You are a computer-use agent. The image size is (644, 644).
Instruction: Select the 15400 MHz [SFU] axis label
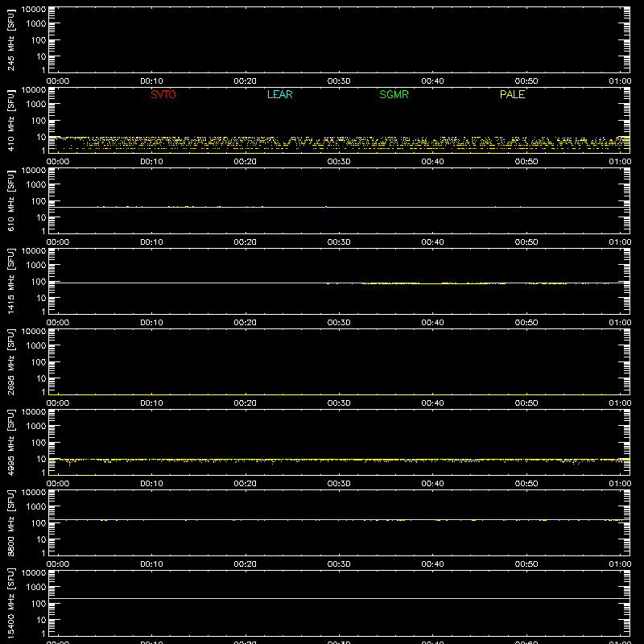coord(11,603)
